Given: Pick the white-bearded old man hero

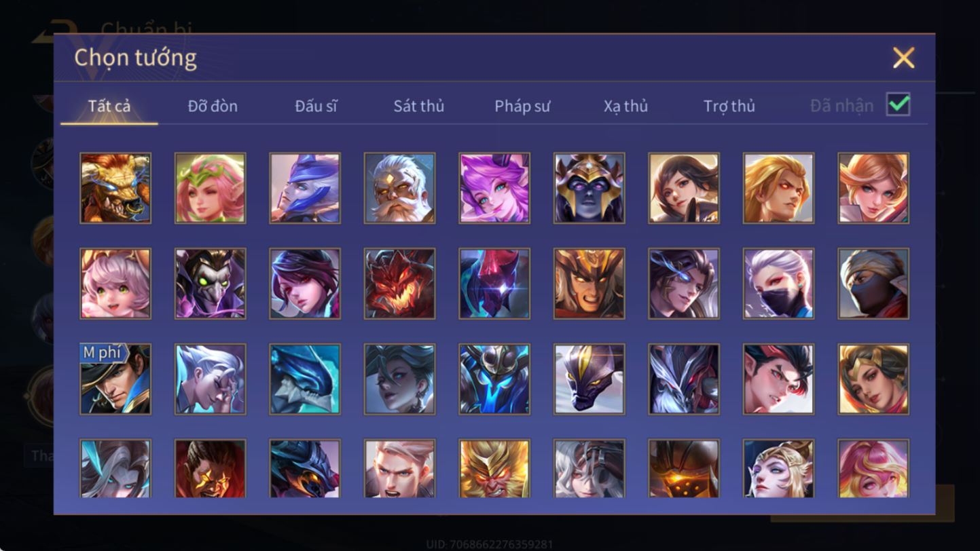Looking at the screenshot, I should point(399,188).
